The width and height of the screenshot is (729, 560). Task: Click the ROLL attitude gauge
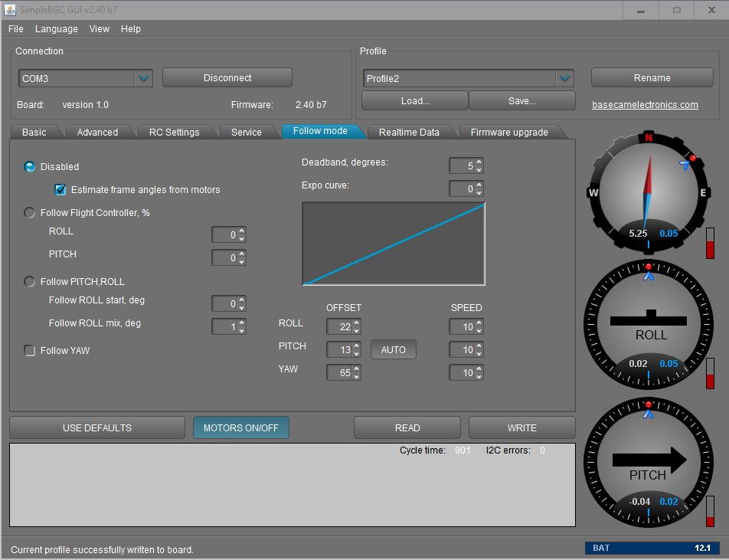tap(648, 323)
